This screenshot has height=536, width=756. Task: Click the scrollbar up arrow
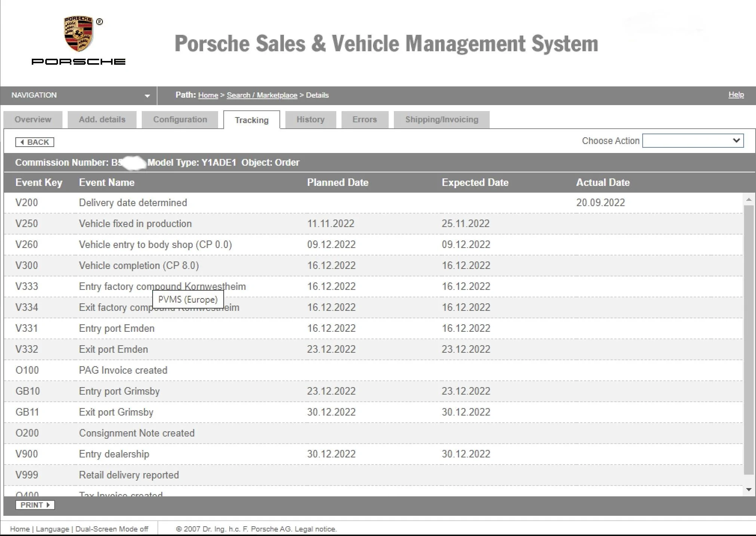[x=749, y=199]
